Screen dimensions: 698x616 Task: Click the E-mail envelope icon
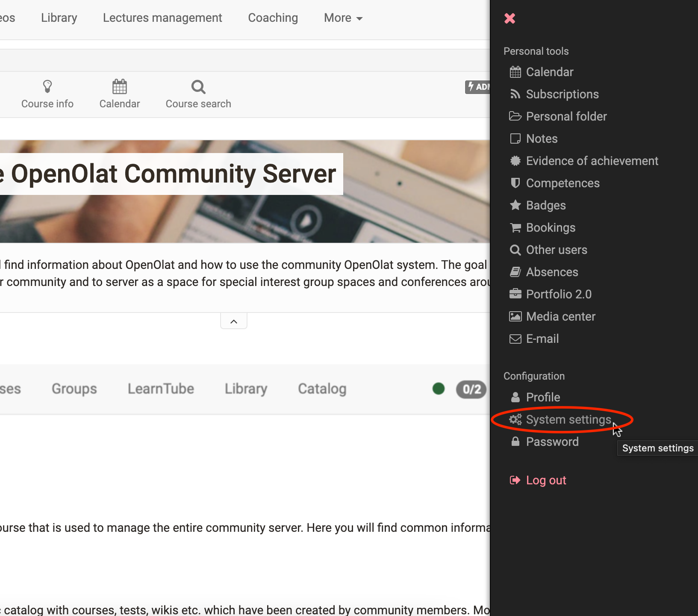(515, 339)
